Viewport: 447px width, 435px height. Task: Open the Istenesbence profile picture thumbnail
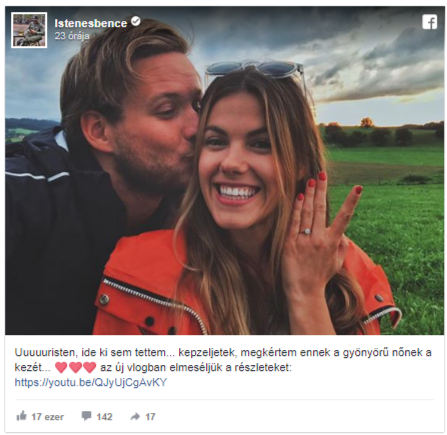(29, 30)
